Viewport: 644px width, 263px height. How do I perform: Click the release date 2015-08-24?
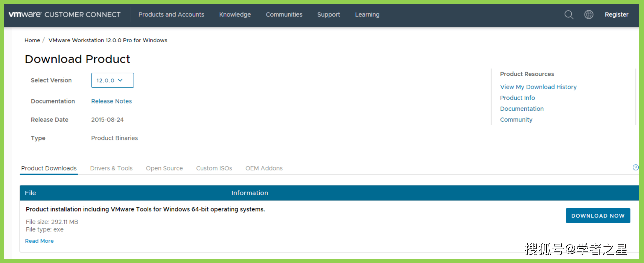point(107,120)
